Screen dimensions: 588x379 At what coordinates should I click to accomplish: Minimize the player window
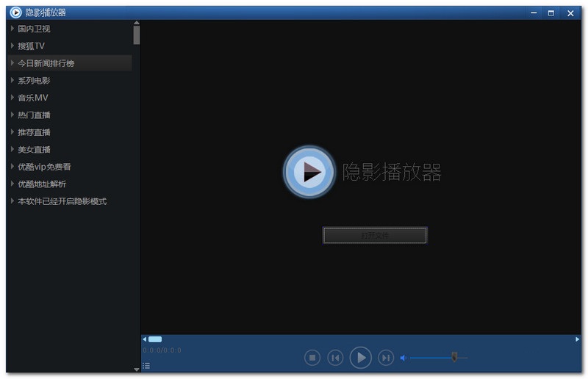pyautogui.click(x=534, y=12)
